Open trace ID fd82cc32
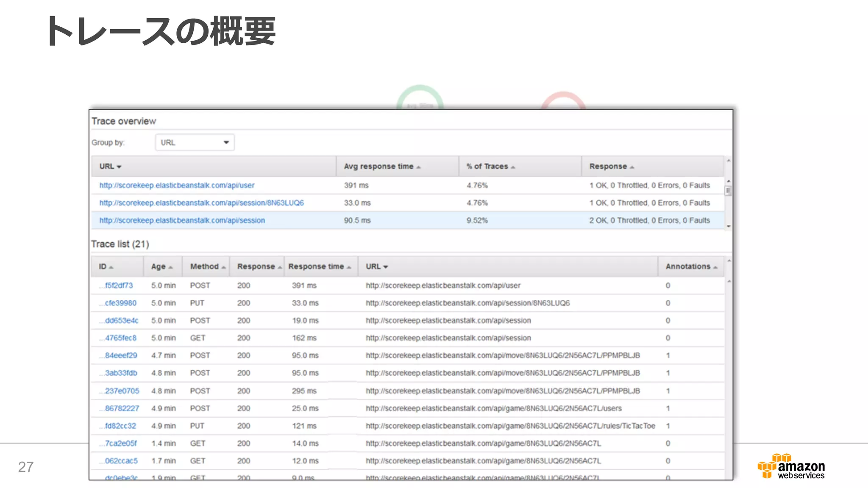This screenshot has width=868, height=488. pos(120,426)
